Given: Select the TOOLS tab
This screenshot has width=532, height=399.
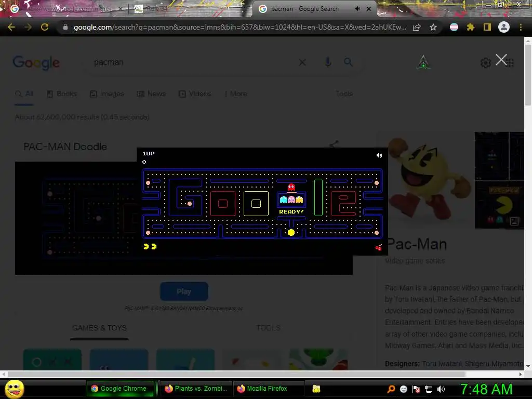Looking at the screenshot, I should coord(268,328).
